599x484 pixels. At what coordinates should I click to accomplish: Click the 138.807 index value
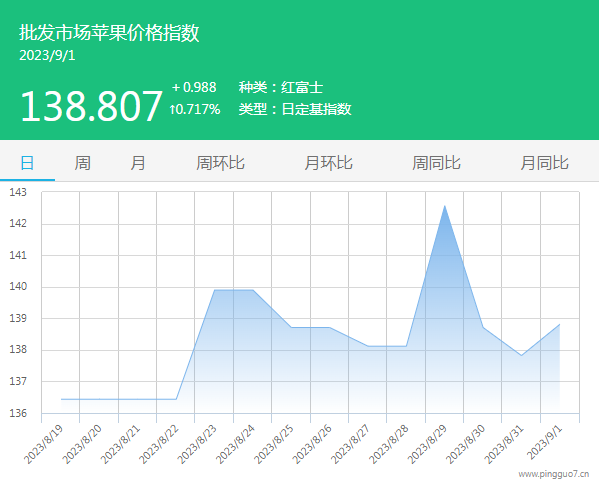point(92,106)
